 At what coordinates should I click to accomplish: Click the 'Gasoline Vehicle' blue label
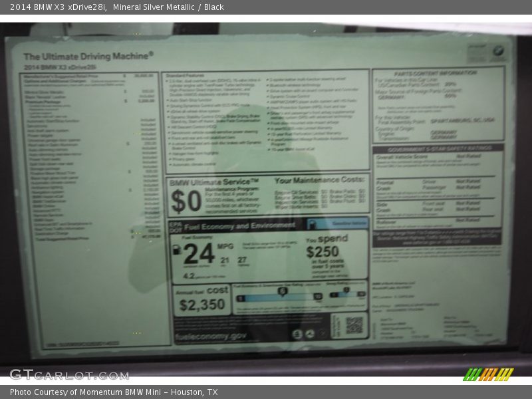coord(350,223)
